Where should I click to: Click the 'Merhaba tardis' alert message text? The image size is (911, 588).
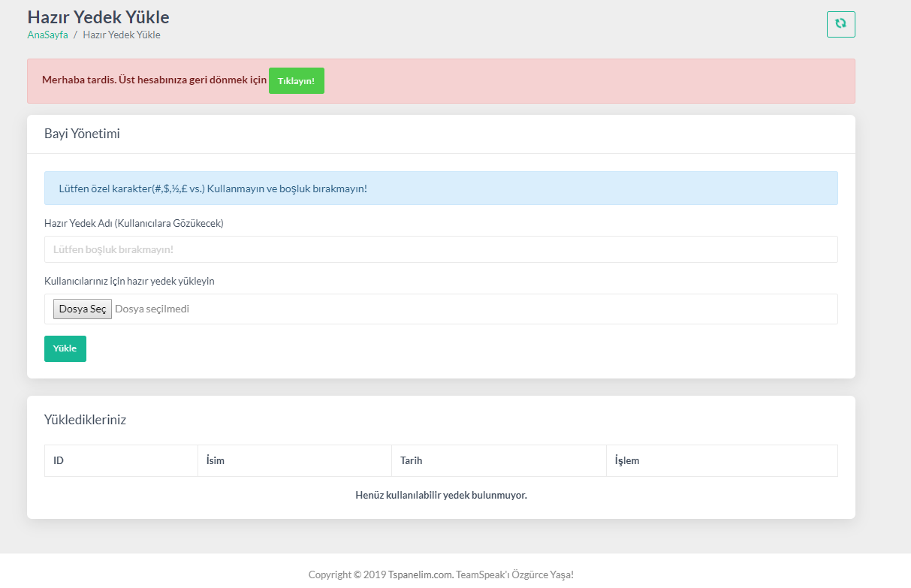(x=154, y=80)
